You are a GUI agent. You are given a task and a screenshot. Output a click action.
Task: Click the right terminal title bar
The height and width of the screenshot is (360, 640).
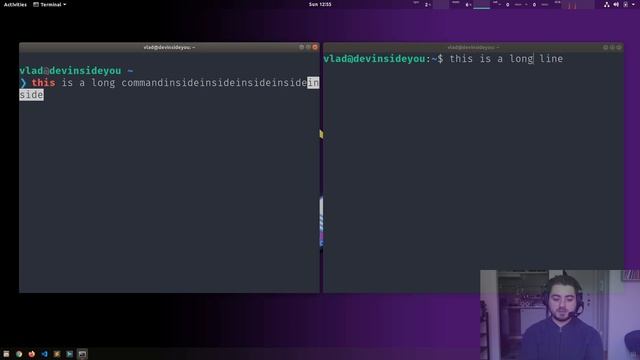(473, 47)
